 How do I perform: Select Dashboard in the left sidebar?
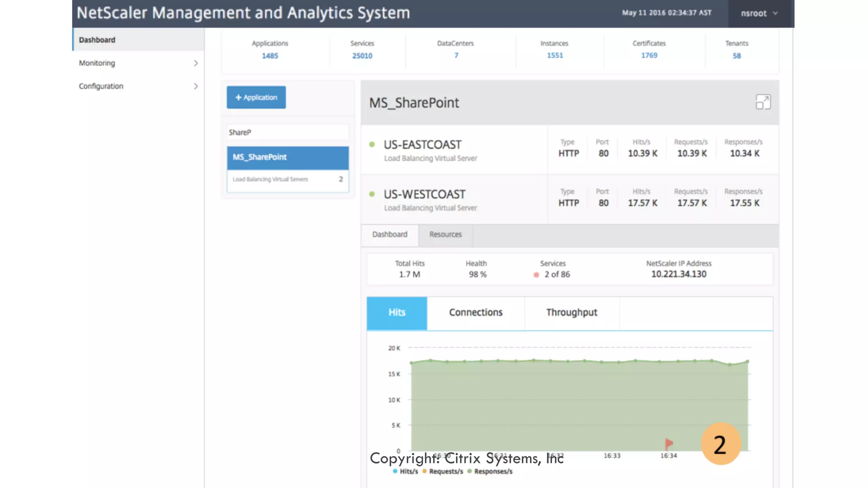click(x=97, y=40)
